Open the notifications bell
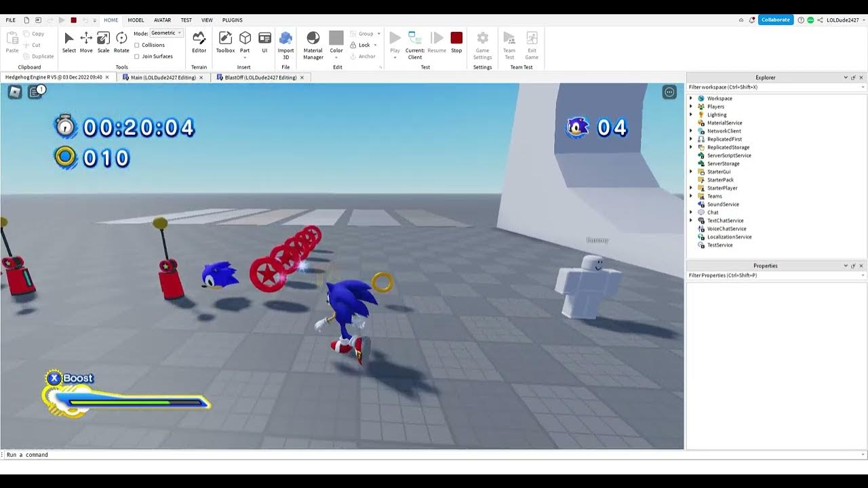The image size is (868, 488). [751, 20]
